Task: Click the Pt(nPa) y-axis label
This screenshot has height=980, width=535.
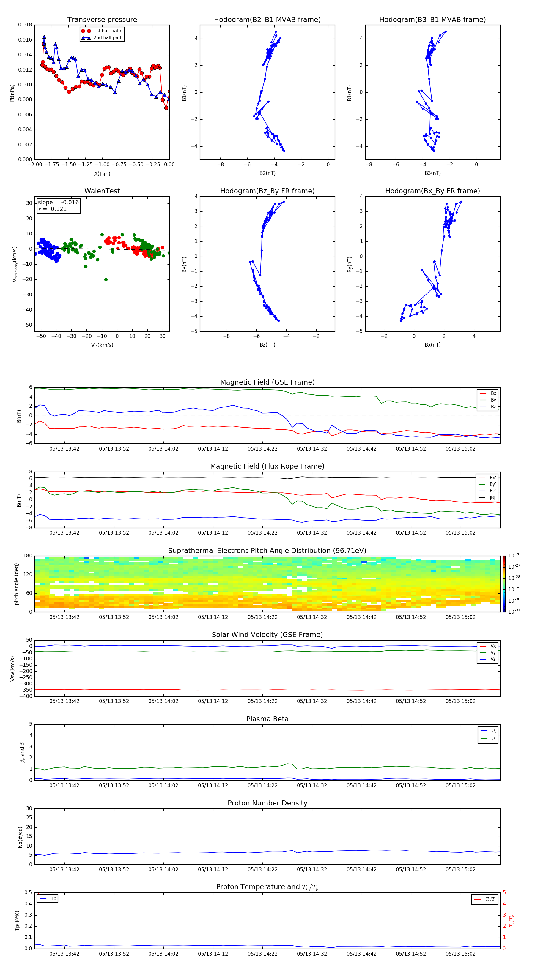Action: (x=12, y=92)
